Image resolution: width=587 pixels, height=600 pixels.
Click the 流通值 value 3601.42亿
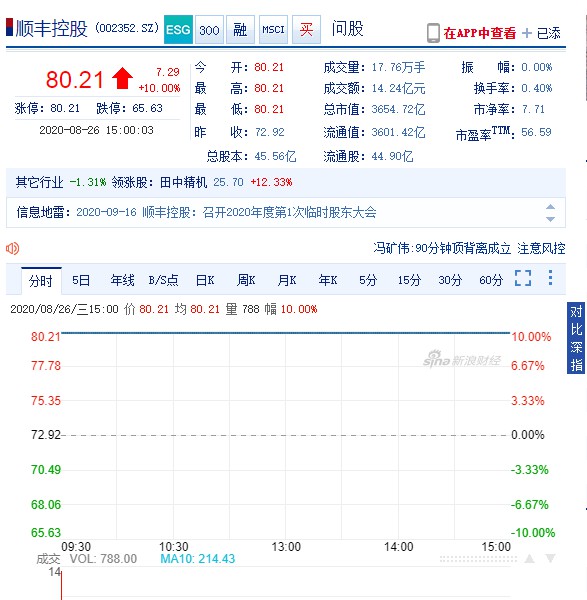(398, 132)
